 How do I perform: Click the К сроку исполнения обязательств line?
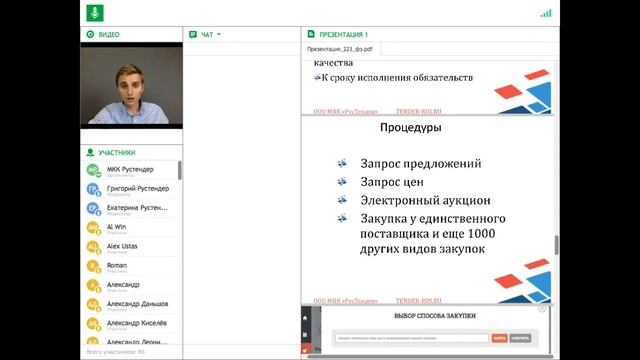tap(397, 78)
